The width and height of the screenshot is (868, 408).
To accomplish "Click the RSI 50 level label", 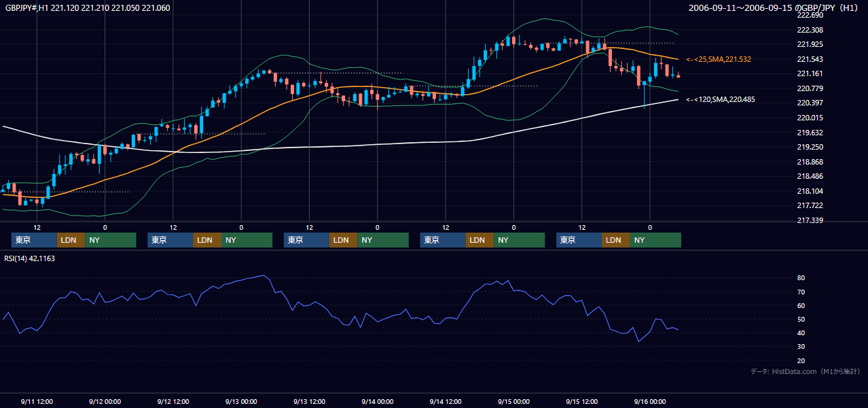I will (801, 319).
